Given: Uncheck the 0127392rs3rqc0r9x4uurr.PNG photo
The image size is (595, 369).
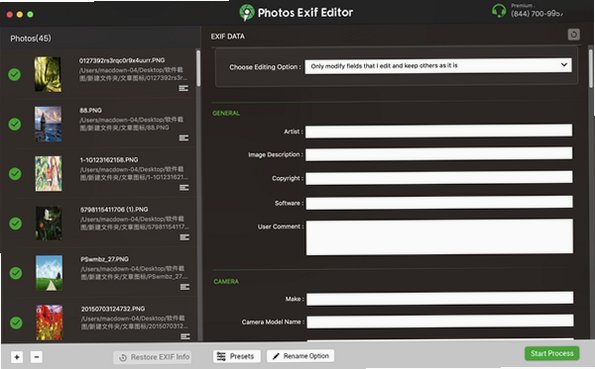Looking at the screenshot, I should click(14, 74).
